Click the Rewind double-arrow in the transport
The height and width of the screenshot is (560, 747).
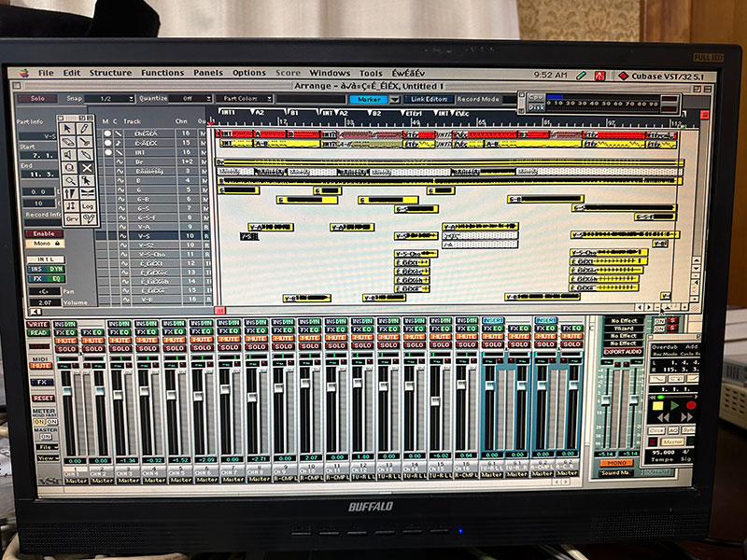[x=663, y=417]
